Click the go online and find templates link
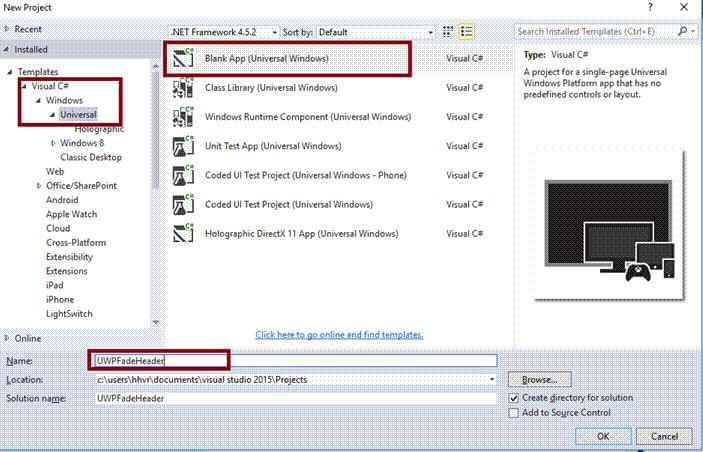703x452 pixels. (339, 335)
